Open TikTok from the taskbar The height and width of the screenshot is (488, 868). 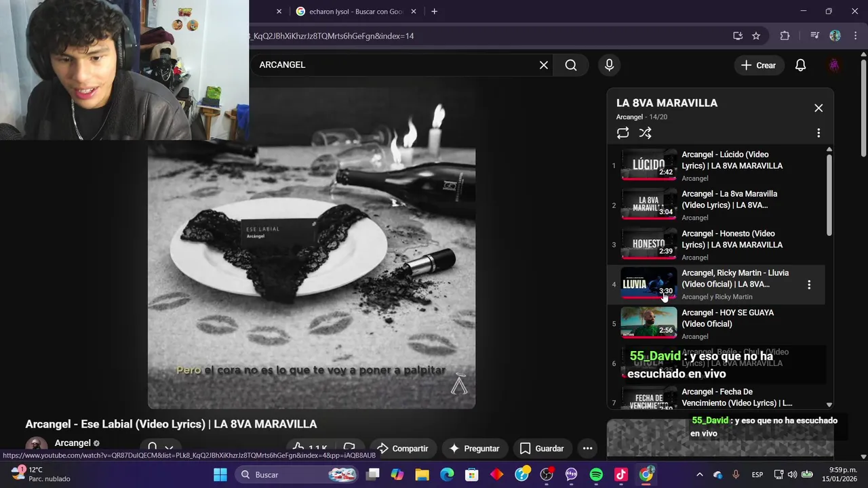point(621,474)
